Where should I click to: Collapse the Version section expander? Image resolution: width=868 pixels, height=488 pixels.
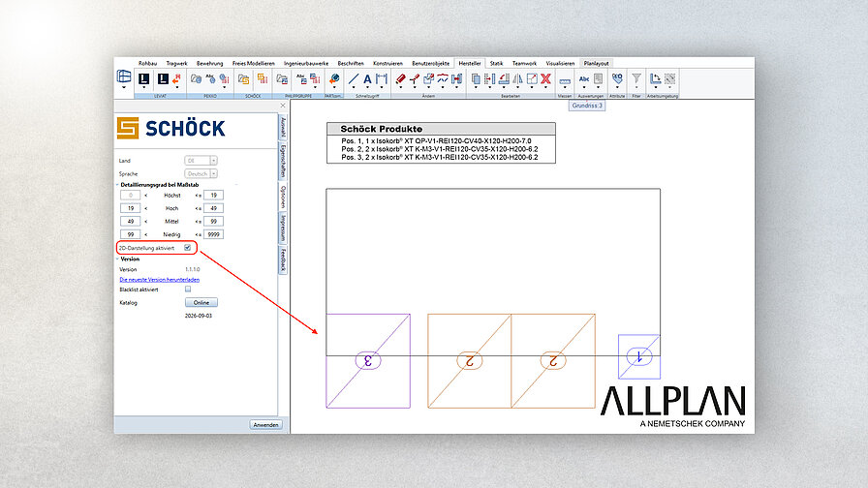pos(117,259)
